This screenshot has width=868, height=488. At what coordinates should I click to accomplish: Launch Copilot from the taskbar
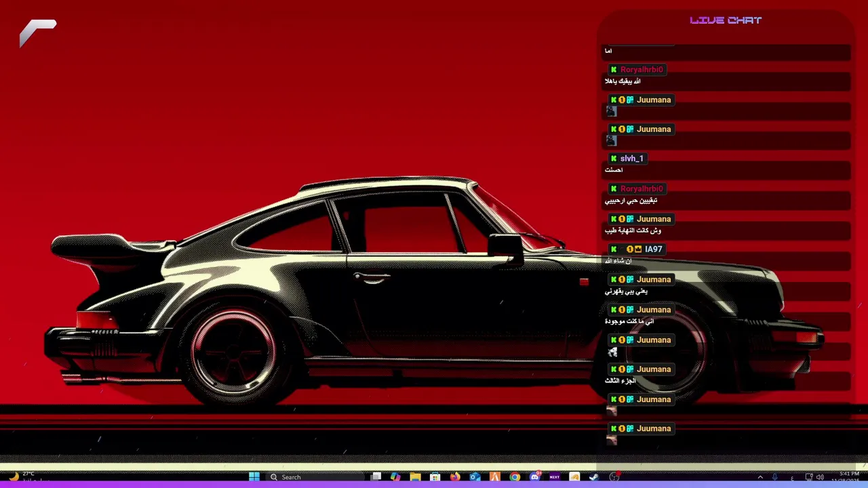[395, 477]
